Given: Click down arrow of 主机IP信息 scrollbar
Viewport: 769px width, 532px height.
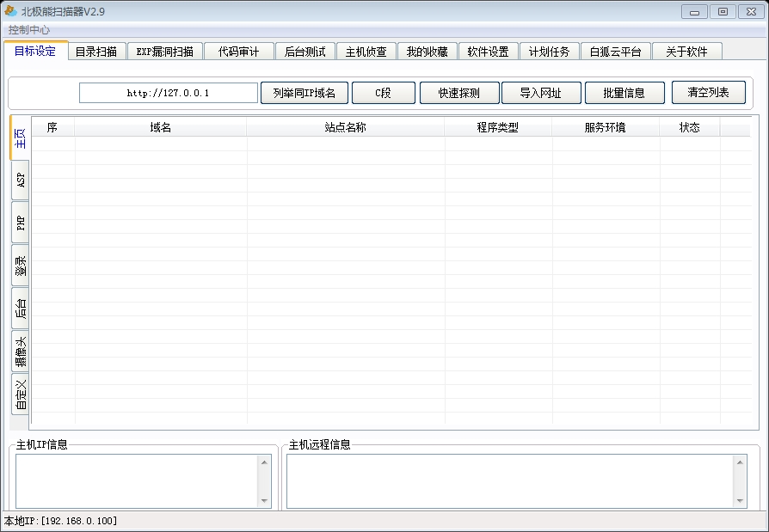Looking at the screenshot, I should point(264,501).
